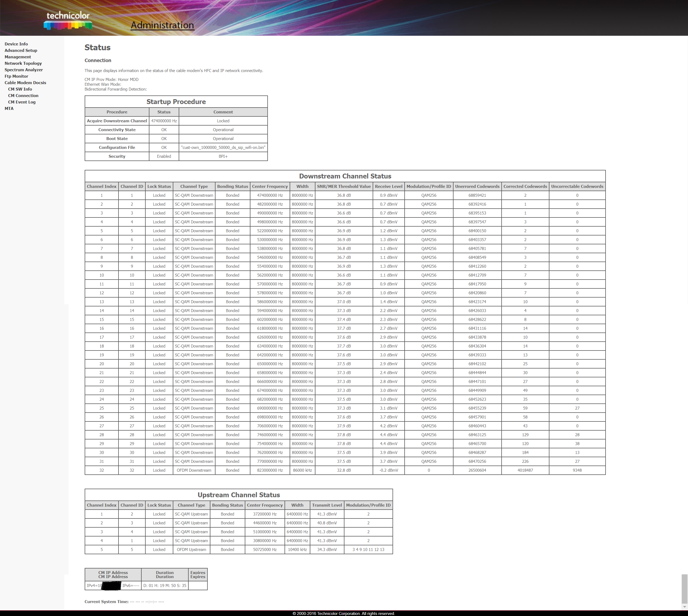Click scrollbar down arrow
This screenshot has width=688, height=616.
684,607
